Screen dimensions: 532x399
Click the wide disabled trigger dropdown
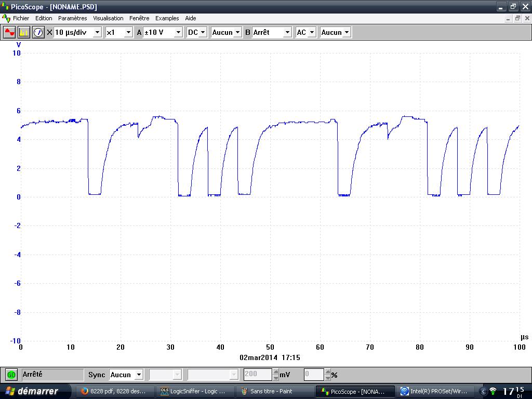pyautogui.click(x=213, y=375)
